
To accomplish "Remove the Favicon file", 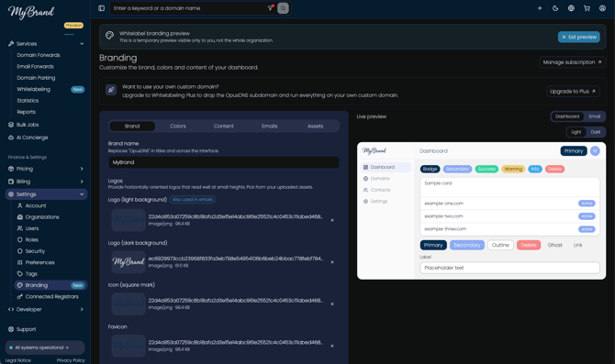I will [x=332, y=346].
